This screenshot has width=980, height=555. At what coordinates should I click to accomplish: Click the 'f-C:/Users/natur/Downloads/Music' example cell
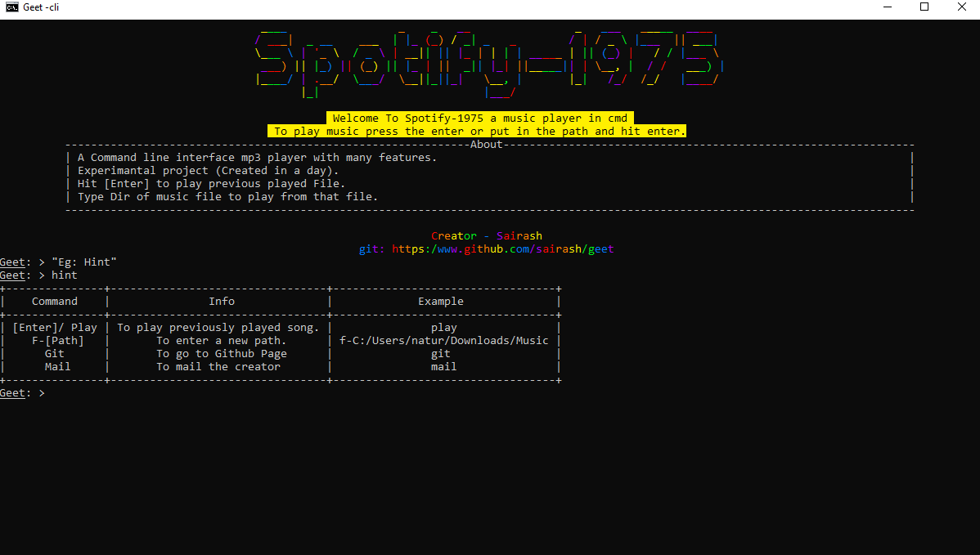click(443, 341)
